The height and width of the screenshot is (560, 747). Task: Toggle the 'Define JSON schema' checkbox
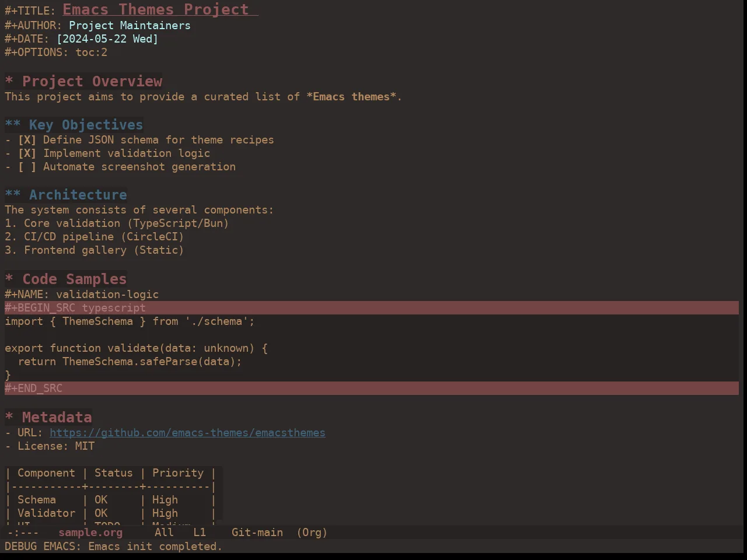[x=27, y=140]
